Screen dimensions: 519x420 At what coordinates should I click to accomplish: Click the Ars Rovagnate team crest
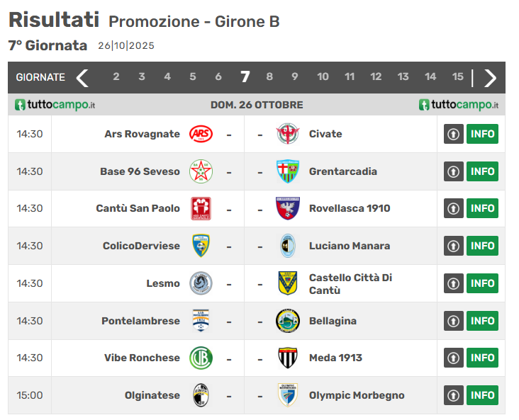(x=201, y=134)
